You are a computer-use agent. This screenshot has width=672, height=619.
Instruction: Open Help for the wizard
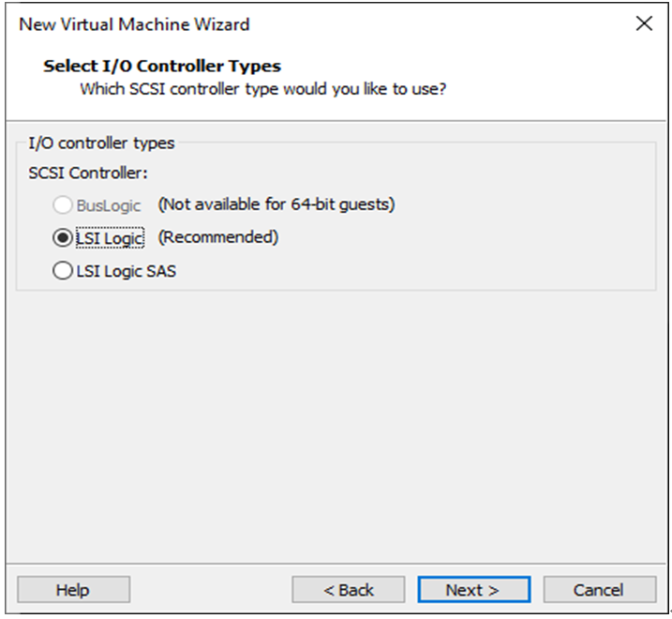(x=73, y=590)
